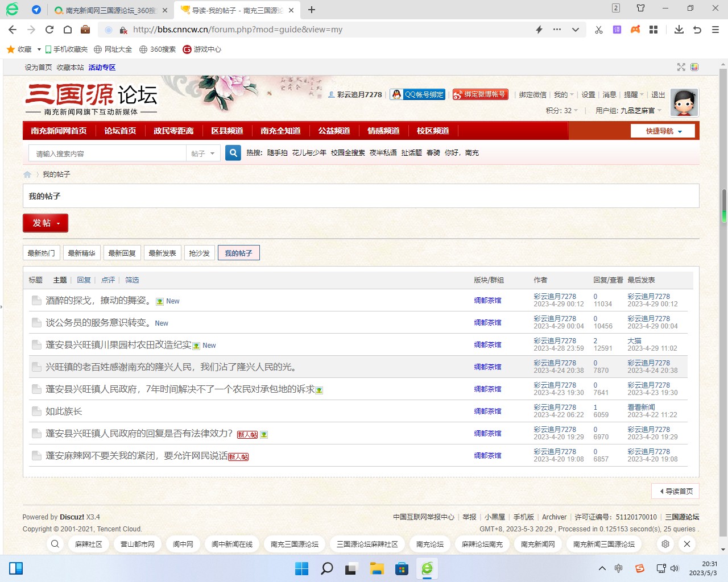The image size is (728, 582).
Task: Open the 帖子 search type dropdown
Action: [x=203, y=153]
